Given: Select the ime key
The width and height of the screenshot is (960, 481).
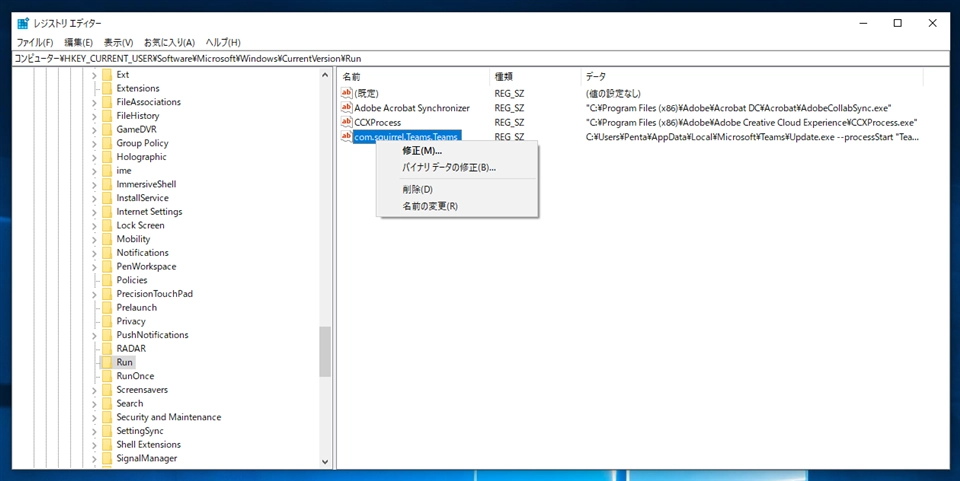Looking at the screenshot, I should (124, 171).
